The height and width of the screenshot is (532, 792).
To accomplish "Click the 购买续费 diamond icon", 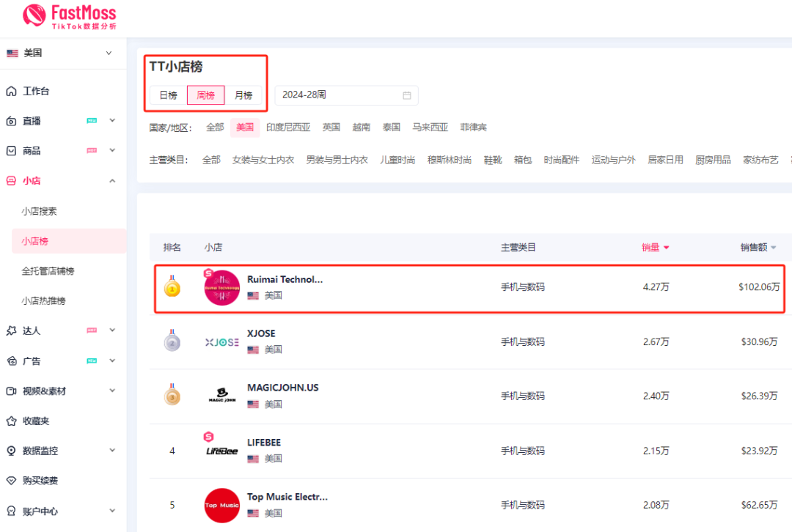I will click(x=11, y=481).
